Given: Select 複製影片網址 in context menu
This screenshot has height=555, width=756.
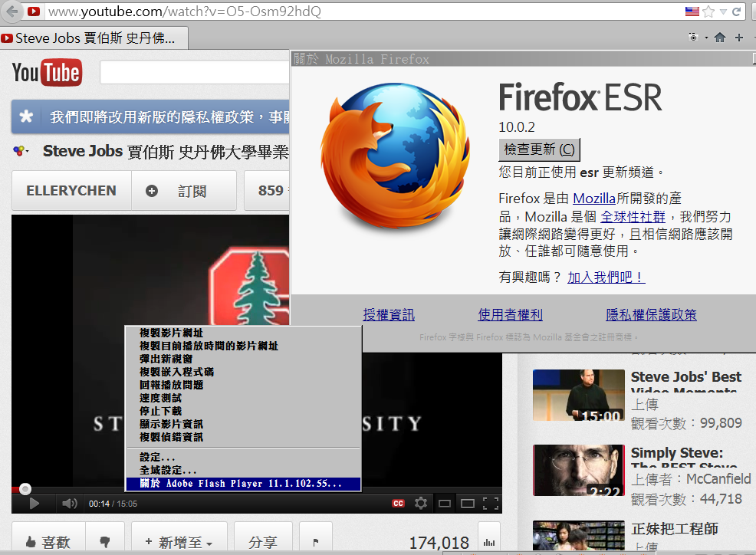Looking at the screenshot, I should coord(243,333).
